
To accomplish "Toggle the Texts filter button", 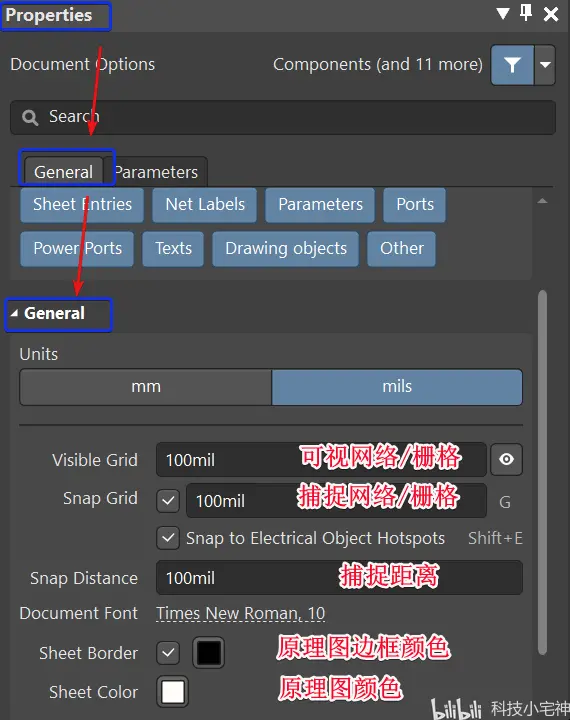I will [x=173, y=249].
